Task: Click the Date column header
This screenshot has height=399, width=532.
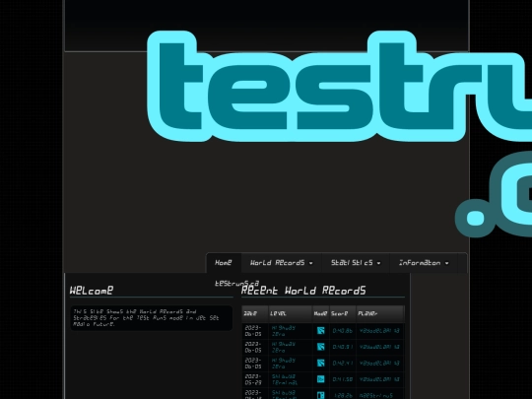Action: point(255,314)
